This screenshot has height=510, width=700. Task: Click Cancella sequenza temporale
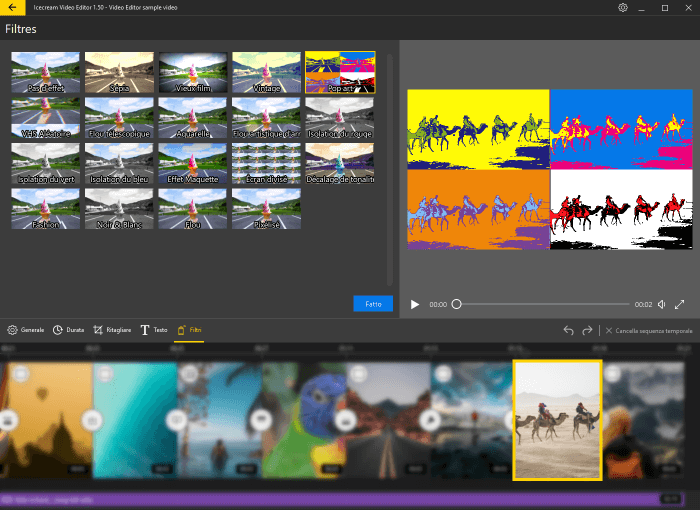click(649, 331)
